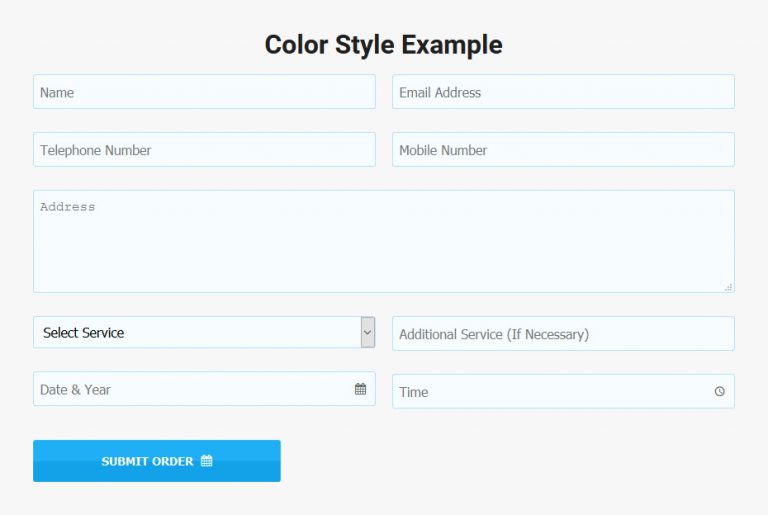768x515 pixels.
Task: Focus the Additional Service (If Necessary) field
Action: pyautogui.click(x=563, y=334)
